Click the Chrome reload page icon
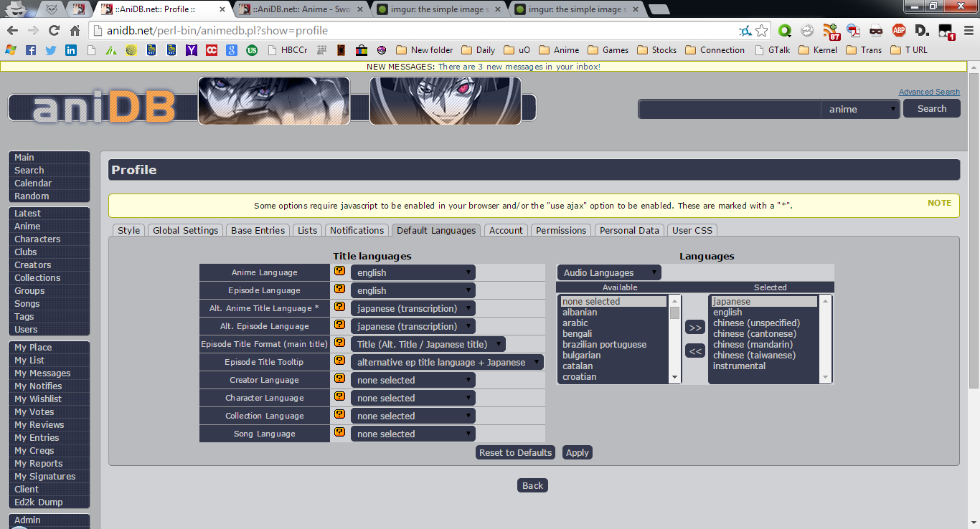The image size is (980, 529). click(54, 31)
